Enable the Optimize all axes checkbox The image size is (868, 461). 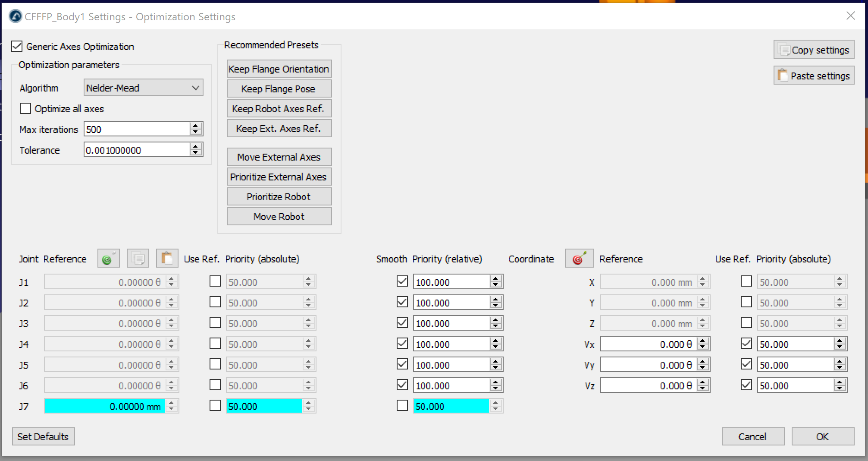point(25,108)
